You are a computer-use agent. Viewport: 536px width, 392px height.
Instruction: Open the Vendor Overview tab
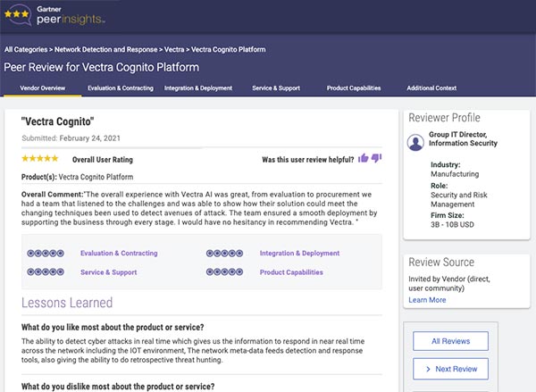pos(42,88)
